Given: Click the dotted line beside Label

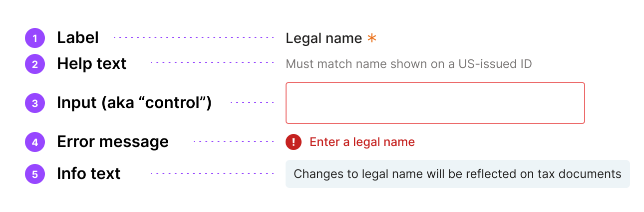Looking at the screenshot, I should tap(194, 37).
